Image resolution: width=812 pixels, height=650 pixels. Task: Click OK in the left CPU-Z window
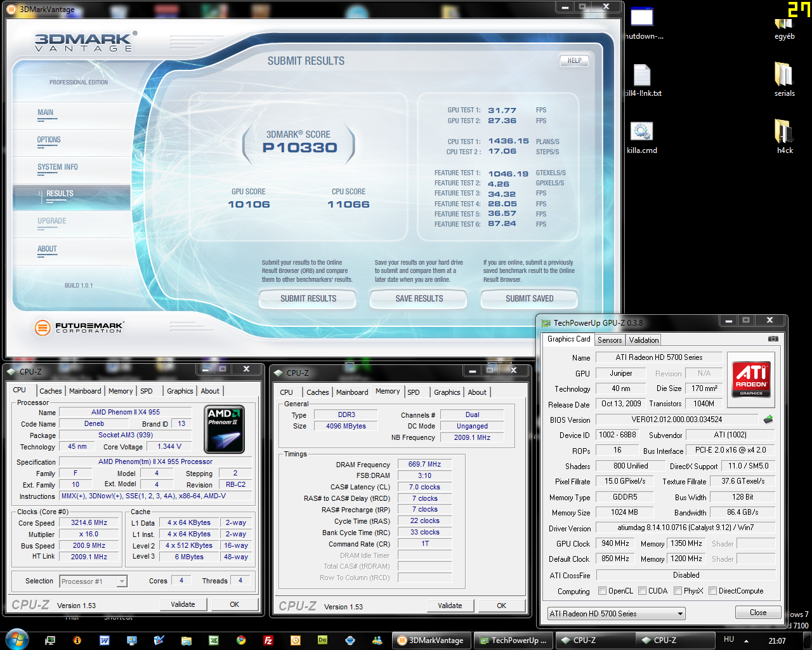coord(235,604)
